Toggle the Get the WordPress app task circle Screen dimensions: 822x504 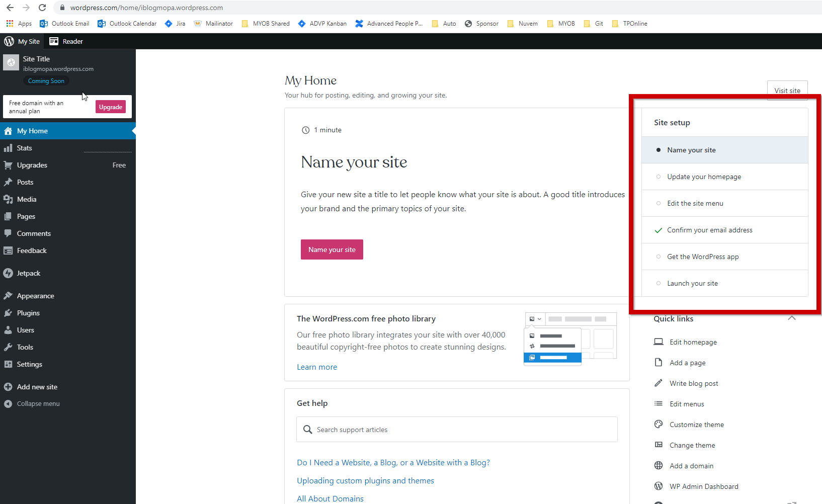click(x=659, y=257)
